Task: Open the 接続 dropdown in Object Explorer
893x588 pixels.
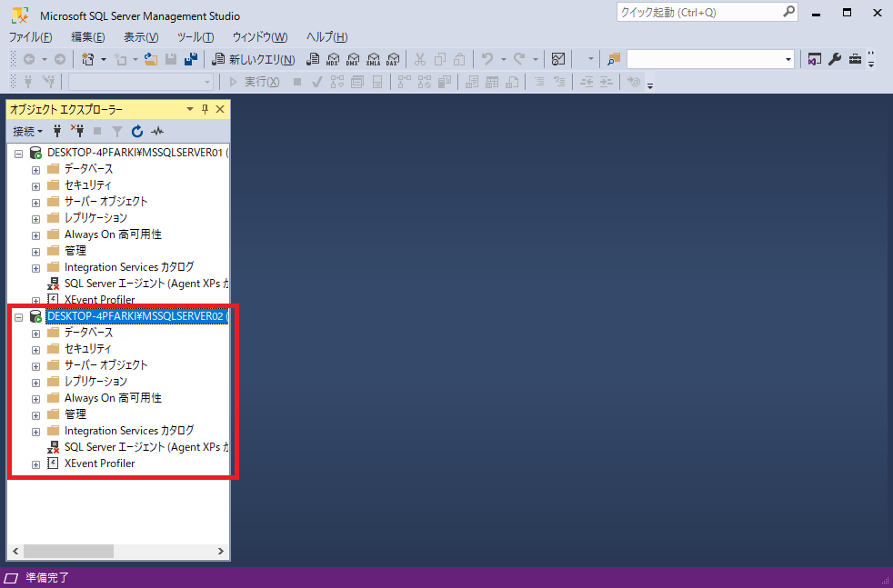Action: pyautogui.click(x=27, y=131)
